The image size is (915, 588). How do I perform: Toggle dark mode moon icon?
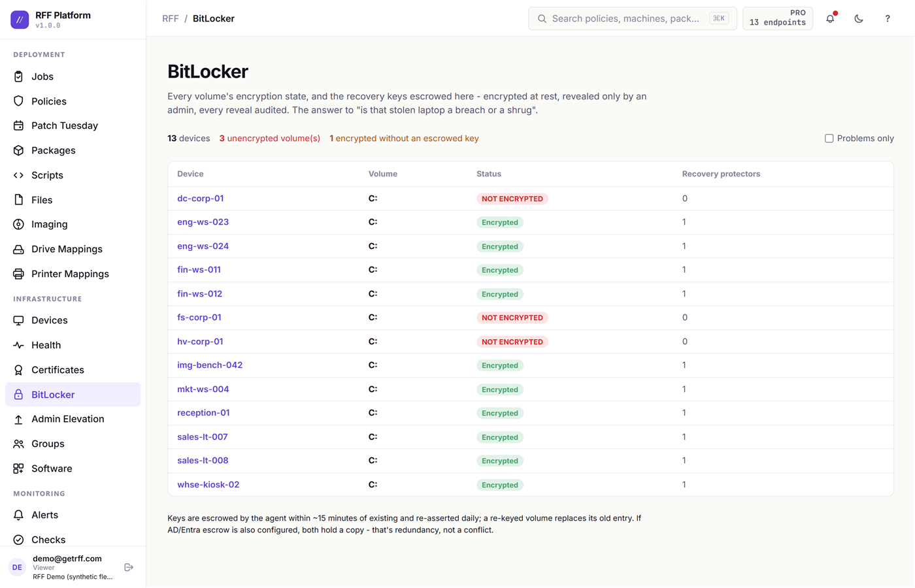point(859,19)
